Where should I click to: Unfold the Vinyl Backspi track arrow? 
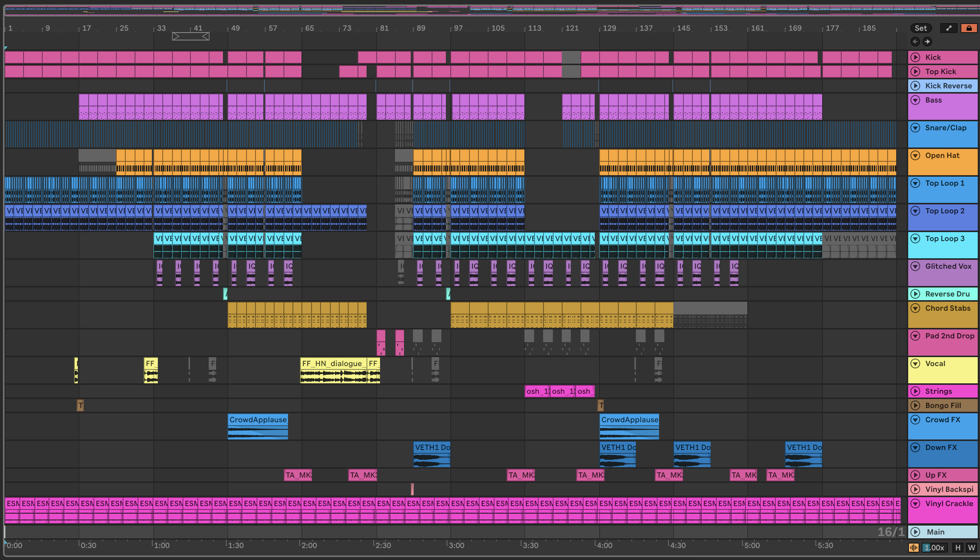point(915,489)
